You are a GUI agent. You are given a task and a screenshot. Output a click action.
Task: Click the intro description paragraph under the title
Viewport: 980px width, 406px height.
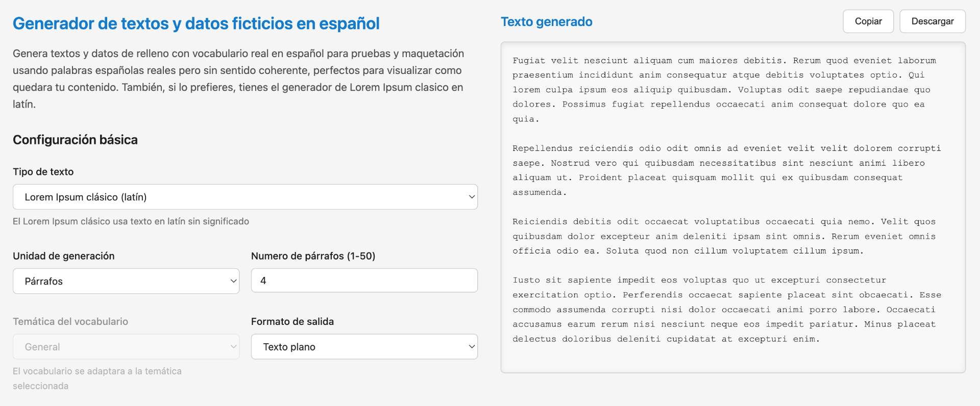238,79
